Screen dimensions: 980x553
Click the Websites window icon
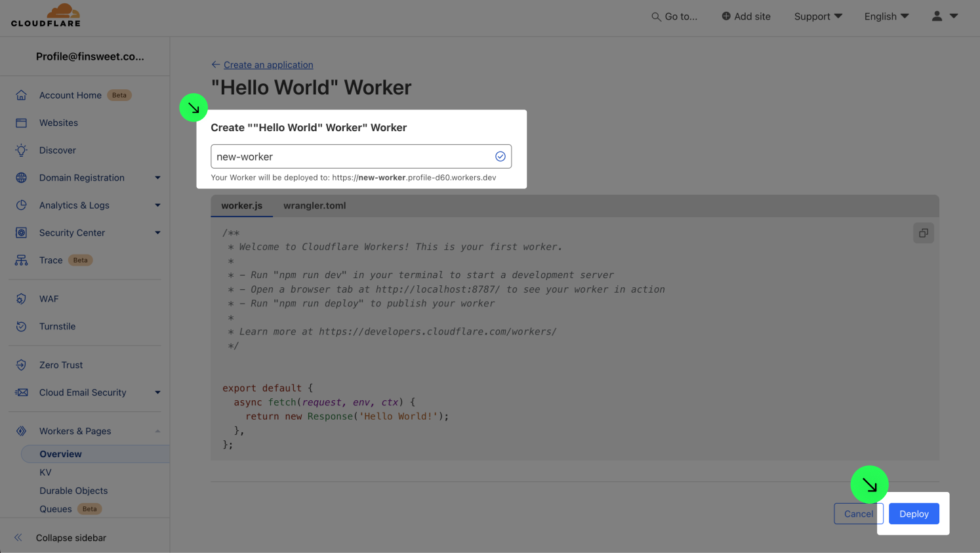click(x=21, y=123)
